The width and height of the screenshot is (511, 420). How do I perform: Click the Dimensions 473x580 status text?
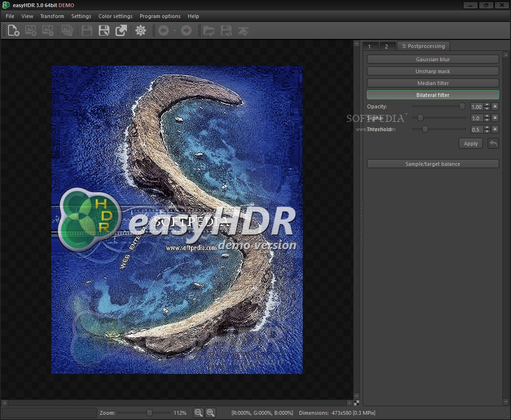click(x=337, y=413)
